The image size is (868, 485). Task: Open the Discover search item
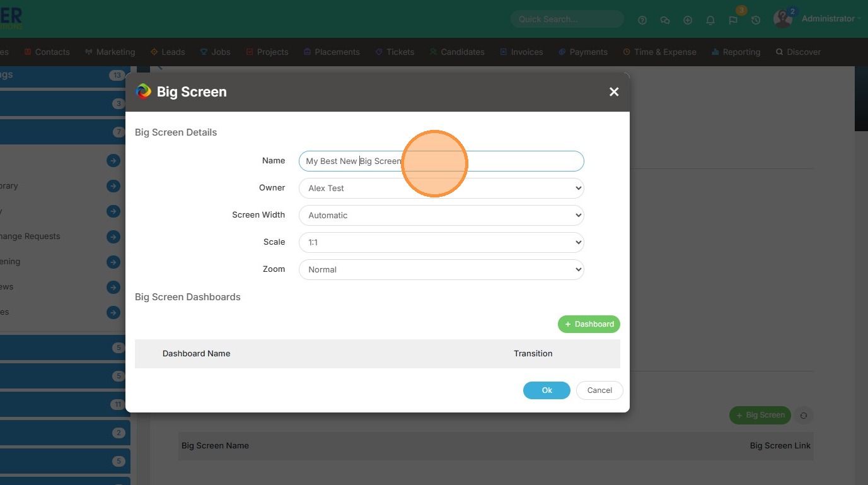click(x=798, y=52)
